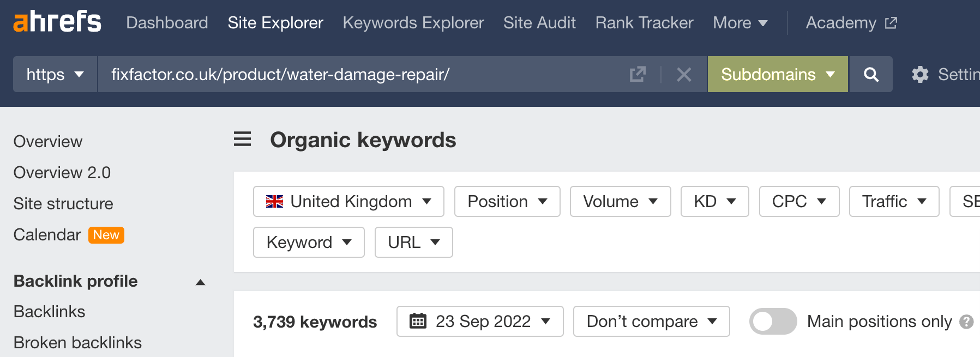Open Settings gear icon

(920, 74)
